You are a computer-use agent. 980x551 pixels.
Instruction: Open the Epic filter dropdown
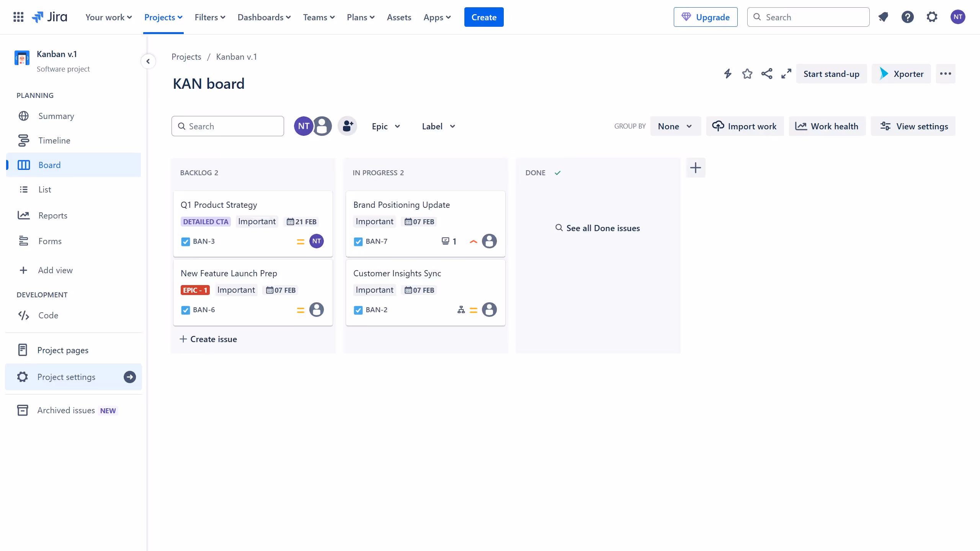[385, 126]
